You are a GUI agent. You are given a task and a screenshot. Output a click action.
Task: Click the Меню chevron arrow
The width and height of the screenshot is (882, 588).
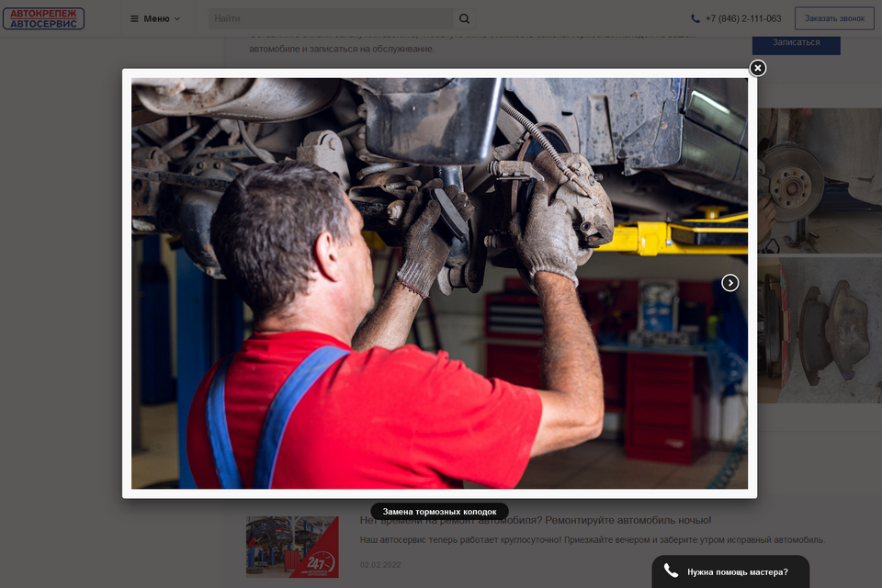177,18
